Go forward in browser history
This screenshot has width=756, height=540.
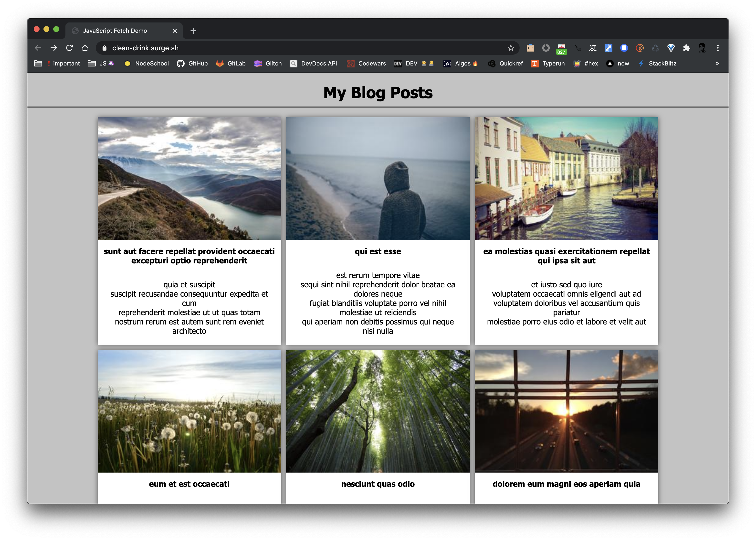tap(53, 48)
